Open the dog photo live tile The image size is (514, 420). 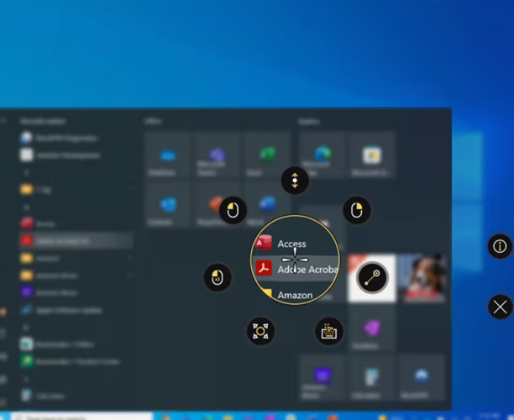pyautogui.click(x=422, y=277)
